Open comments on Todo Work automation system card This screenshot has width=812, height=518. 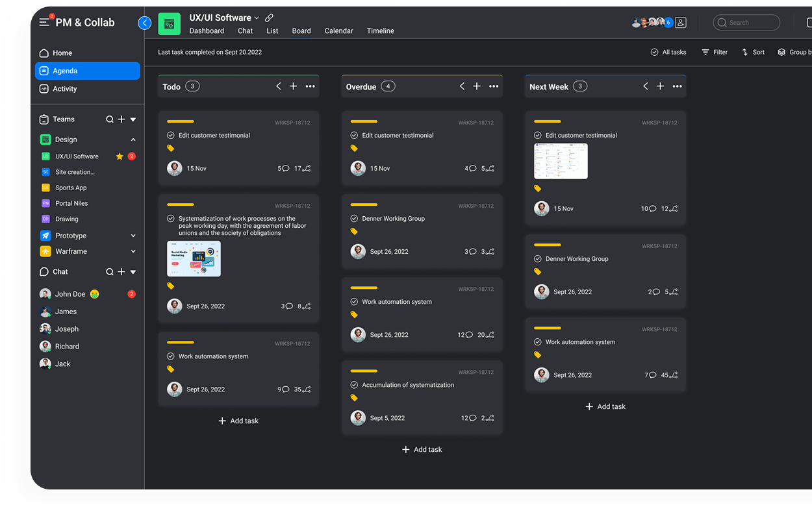pos(283,389)
